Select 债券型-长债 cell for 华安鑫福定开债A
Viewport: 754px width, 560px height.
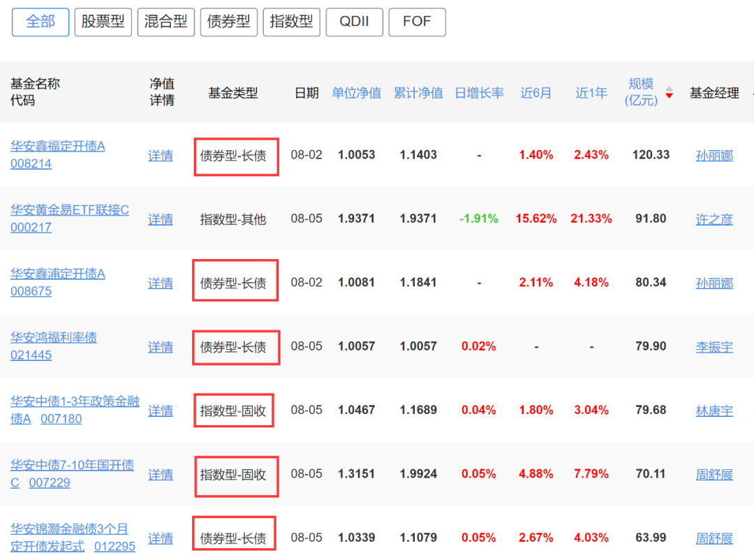233,156
